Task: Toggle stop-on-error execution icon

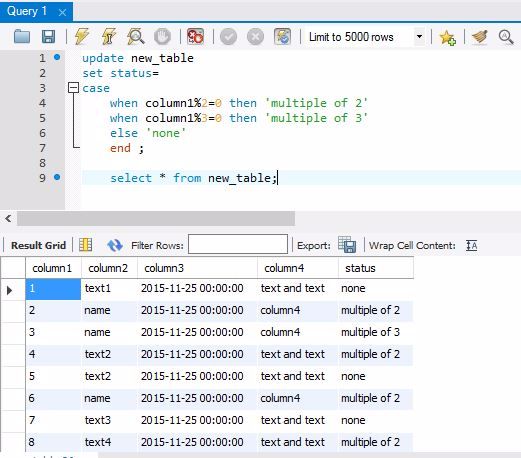Action: [195, 36]
